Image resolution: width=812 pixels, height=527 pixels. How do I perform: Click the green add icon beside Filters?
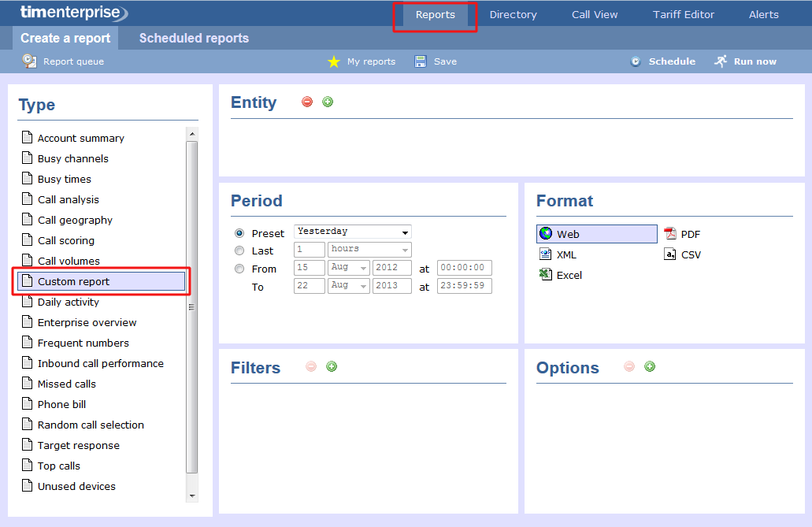(x=332, y=366)
